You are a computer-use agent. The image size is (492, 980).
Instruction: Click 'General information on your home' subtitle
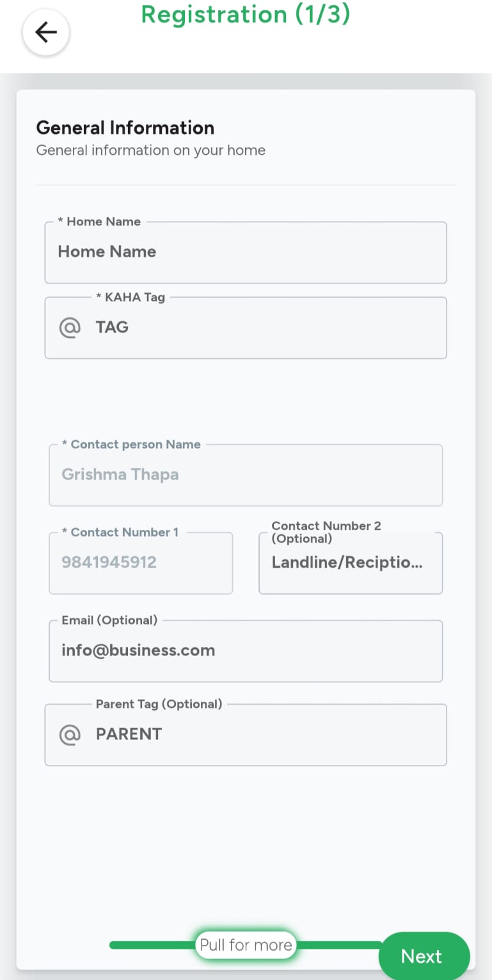(151, 151)
